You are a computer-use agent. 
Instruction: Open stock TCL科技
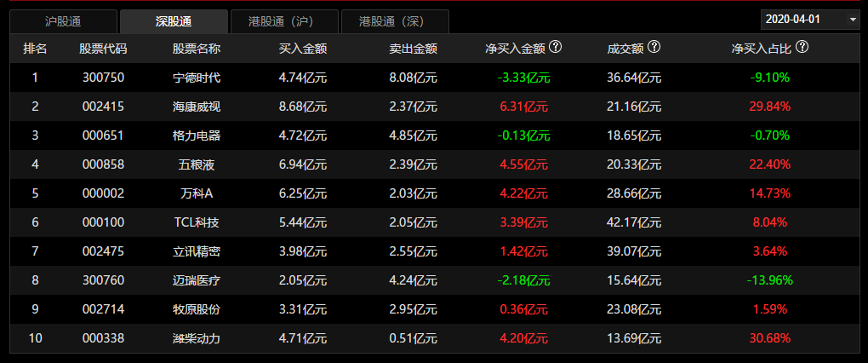(197, 222)
